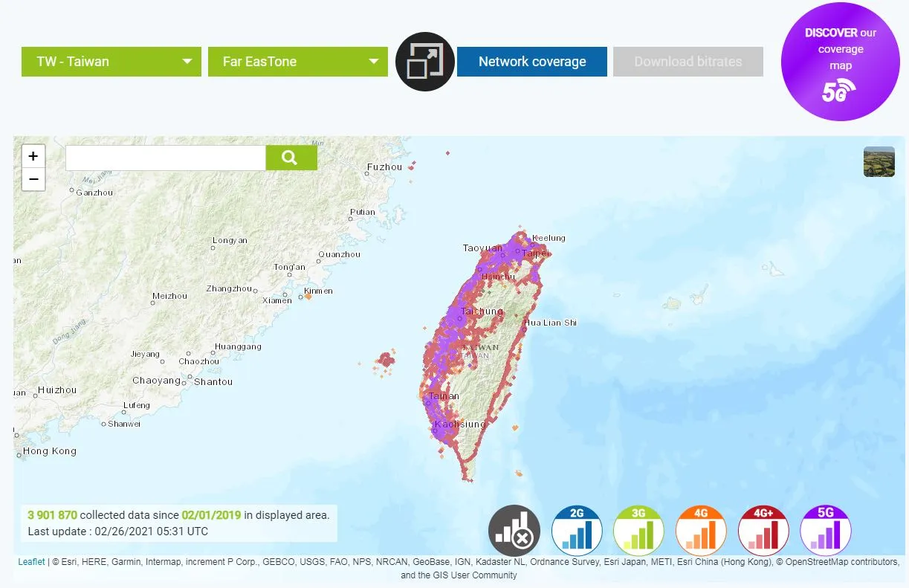Click the Longyan city label on map
The height and width of the screenshot is (588, 909).
(x=230, y=240)
